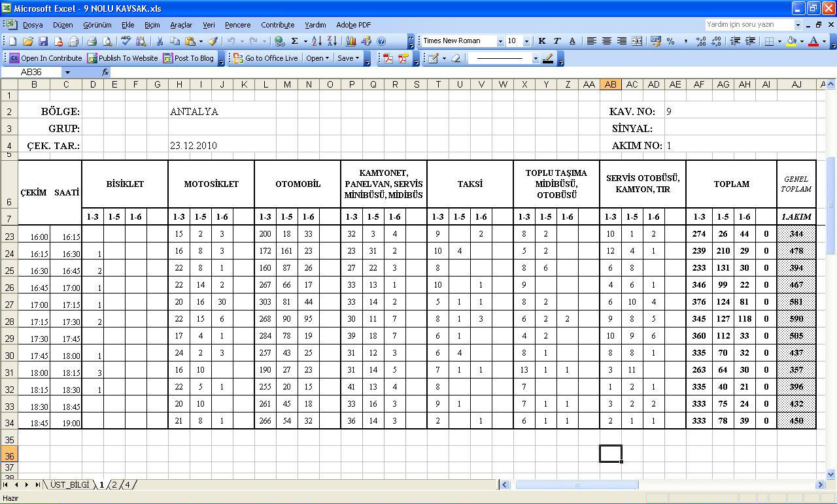Print the workbook via printer icon
Image resolution: width=837 pixels, height=504 pixels.
tap(92, 41)
